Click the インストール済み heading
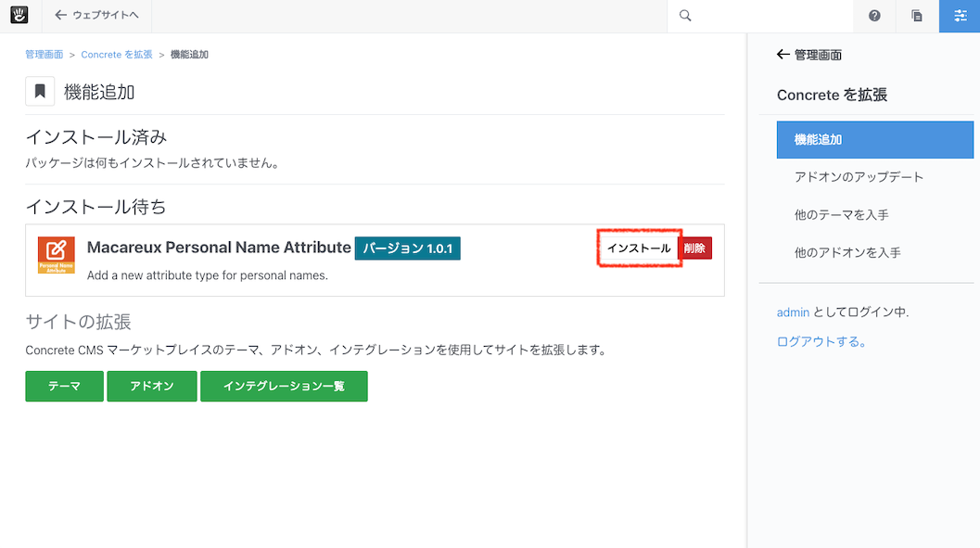 pyautogui.click(x=96, y=137)
